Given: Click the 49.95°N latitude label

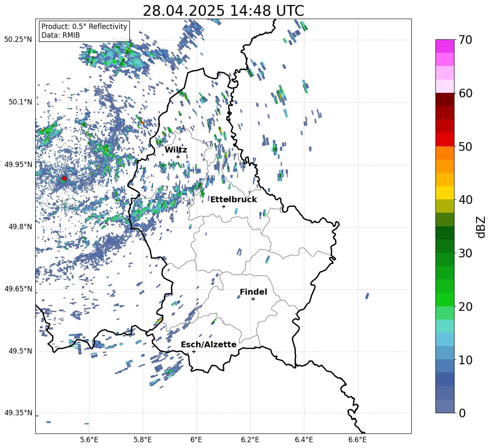Looking at the screenshot, I should 18,165.
